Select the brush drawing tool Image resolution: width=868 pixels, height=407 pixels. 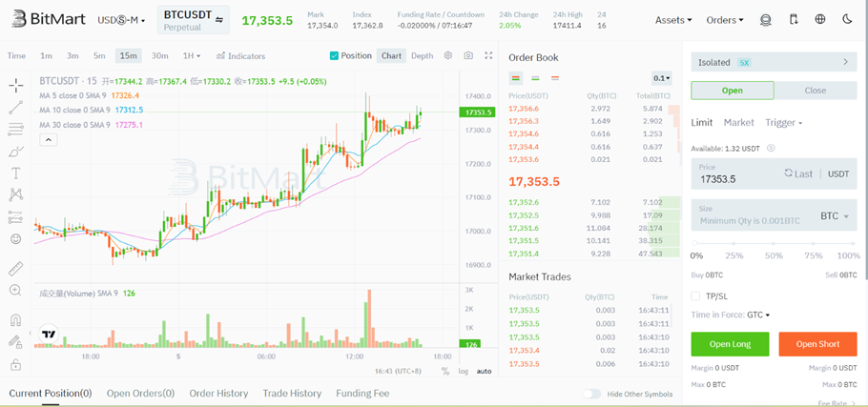tap(16, 152)
